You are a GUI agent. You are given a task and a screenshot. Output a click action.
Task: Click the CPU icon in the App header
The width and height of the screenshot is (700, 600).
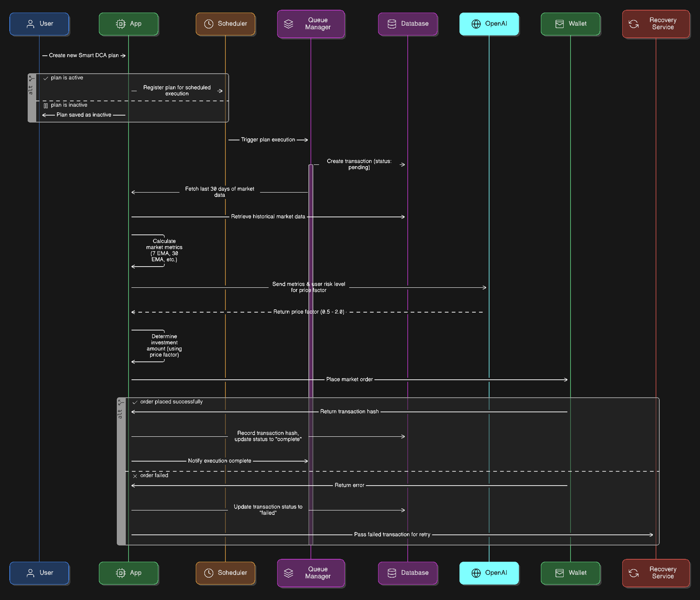(120, 24)
